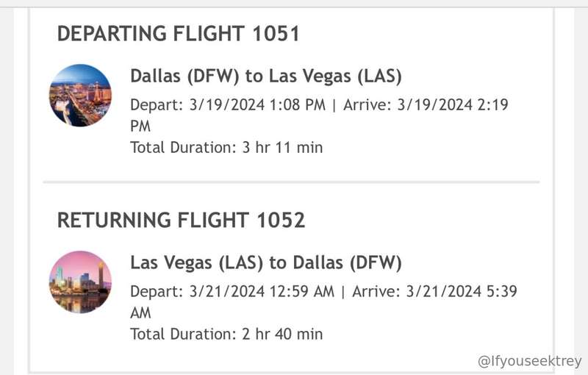Click flight number 1051 in the heading
588x375 pixels.
coord(276,33)
